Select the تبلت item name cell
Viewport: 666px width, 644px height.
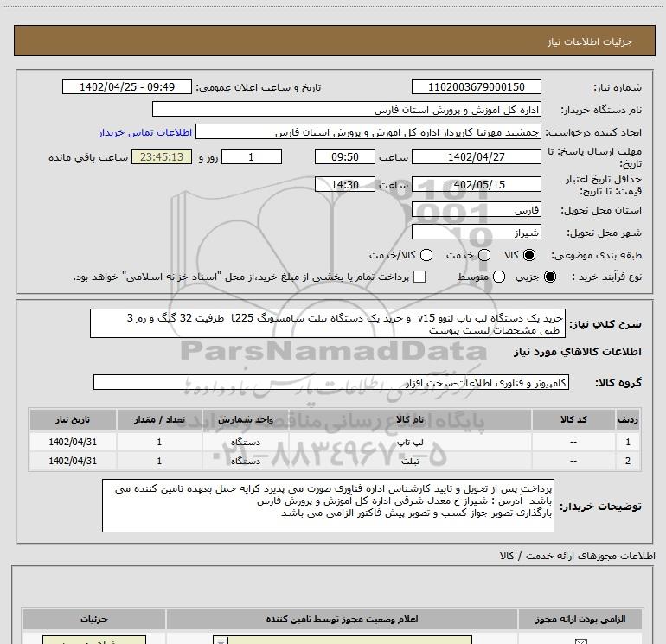[410, 461]
